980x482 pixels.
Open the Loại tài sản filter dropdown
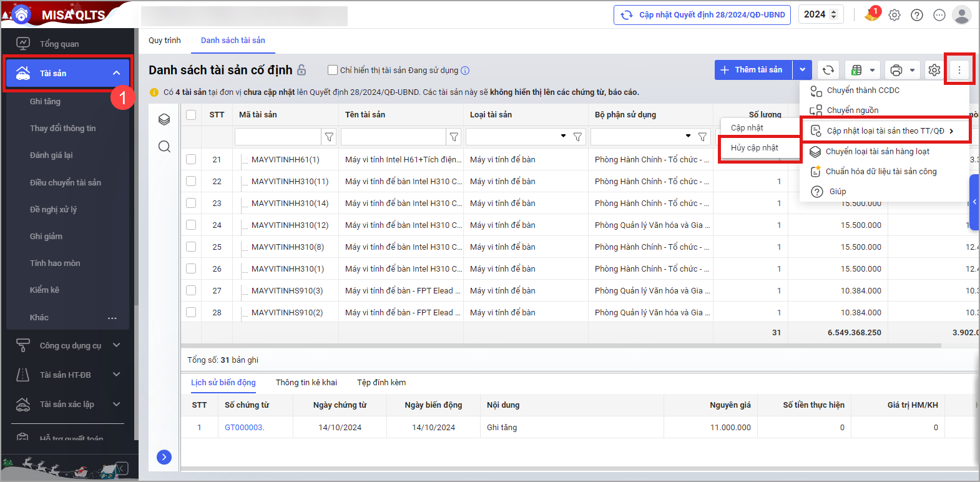click(x=563, y=136)
